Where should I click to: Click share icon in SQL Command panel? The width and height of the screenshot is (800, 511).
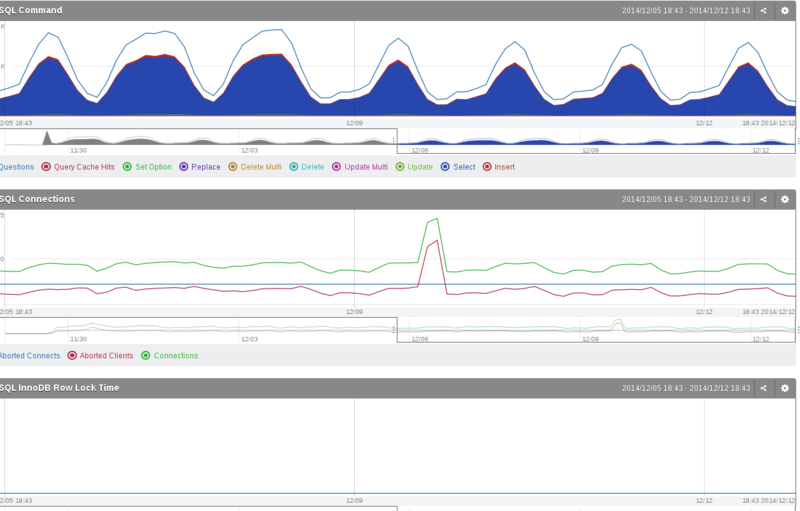pyautogui.click(x=763, y=10)
